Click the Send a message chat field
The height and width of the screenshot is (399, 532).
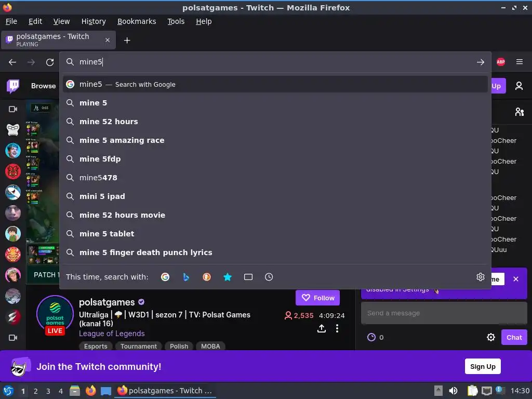[444, 313]
